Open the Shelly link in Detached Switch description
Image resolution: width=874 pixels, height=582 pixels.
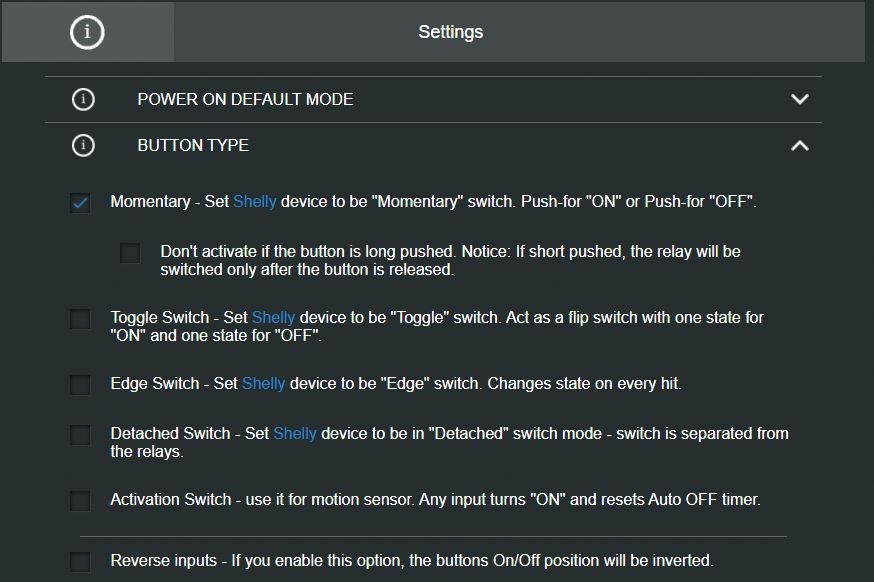point(295,433)
